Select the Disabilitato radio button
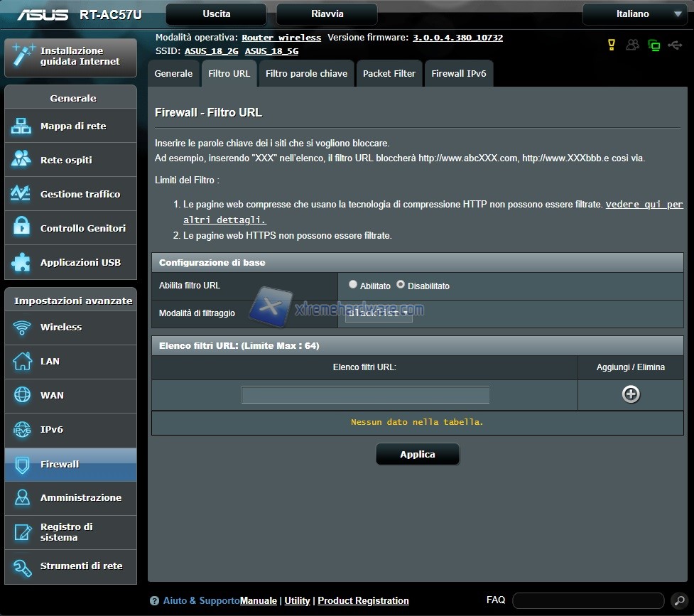The width and height of the screenshot is (694, 616). pos(401,284)
